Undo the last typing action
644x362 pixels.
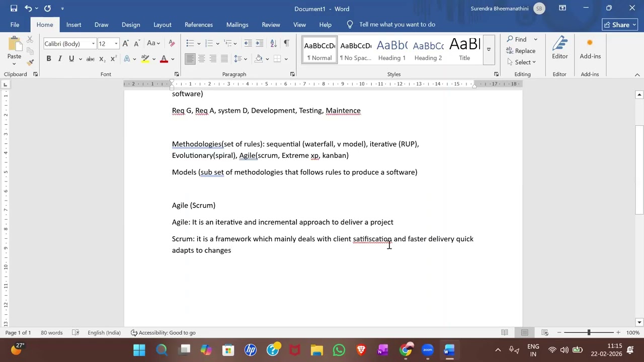point(28,9)
